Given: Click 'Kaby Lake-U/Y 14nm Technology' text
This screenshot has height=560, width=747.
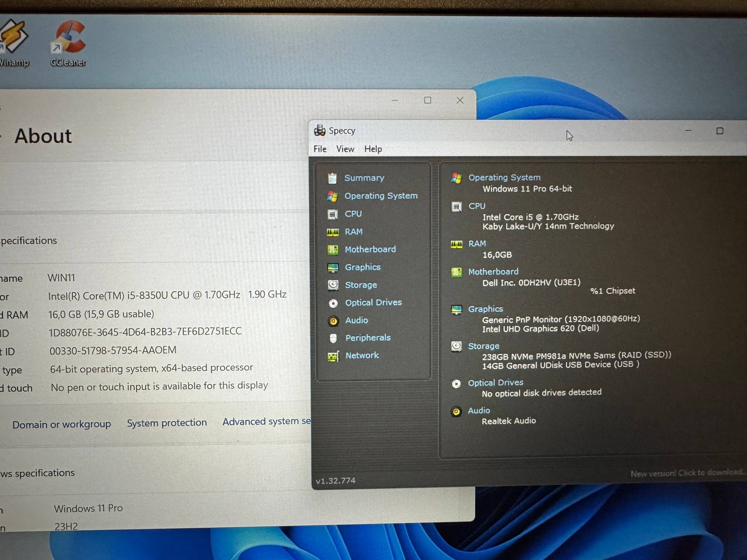Looking at the screenshot, I should [x=548, y=226].
